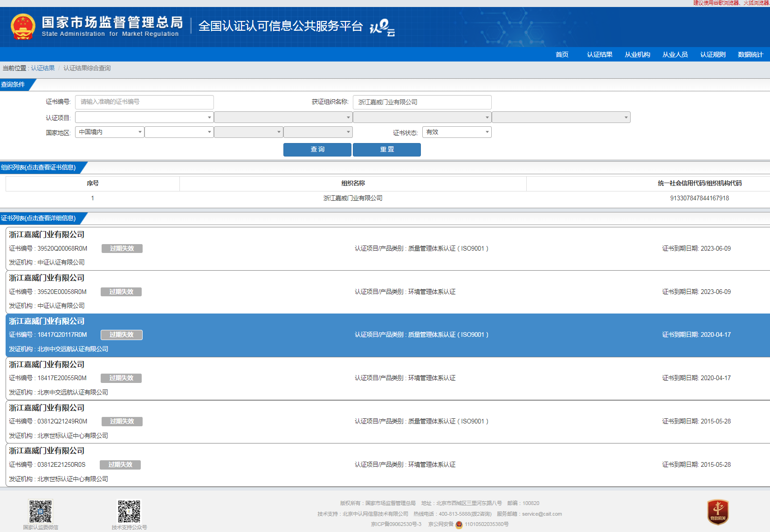Click 发证机构 中证认证有限公司 under 39520Q00068R0M
This screenshot has height=532, width=770.
click(47, 263)
